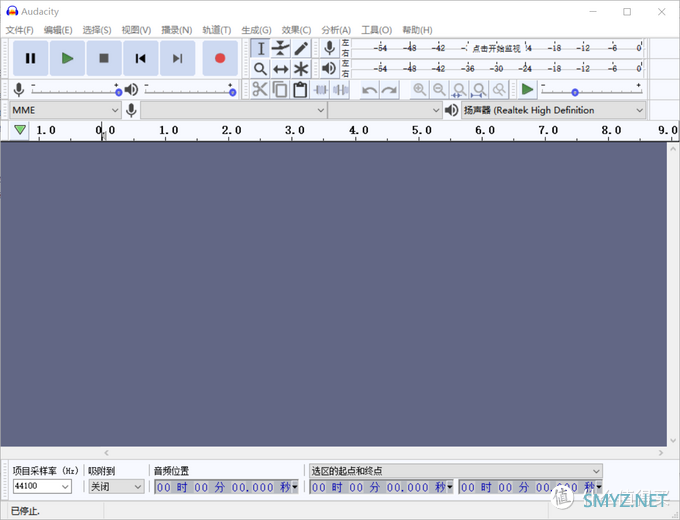
Task: Start recording with the red Record button
Action: (220, 58)
